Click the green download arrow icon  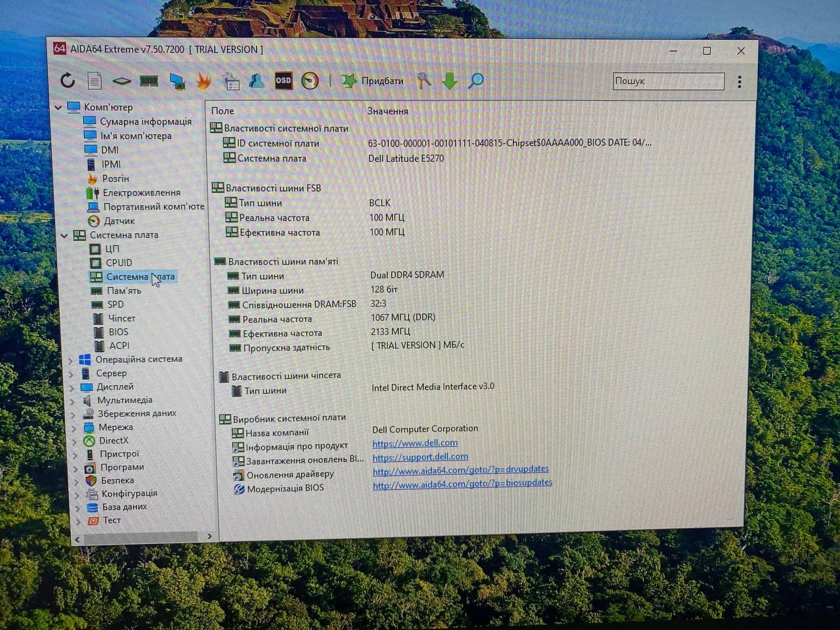450,81
